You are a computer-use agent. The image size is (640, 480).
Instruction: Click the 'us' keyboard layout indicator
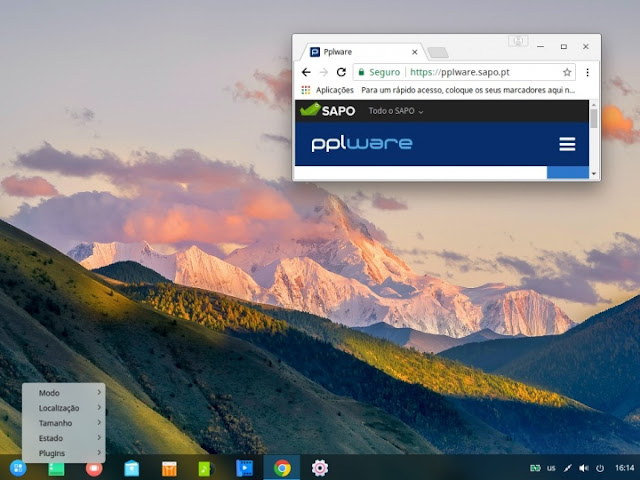point(551,468)
